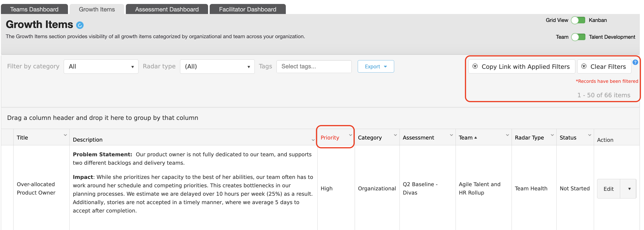Image resolution: width=644 pixels, height=230 pixels.
Task: Open the Status column menu chevron
Action: coord(590,135)
